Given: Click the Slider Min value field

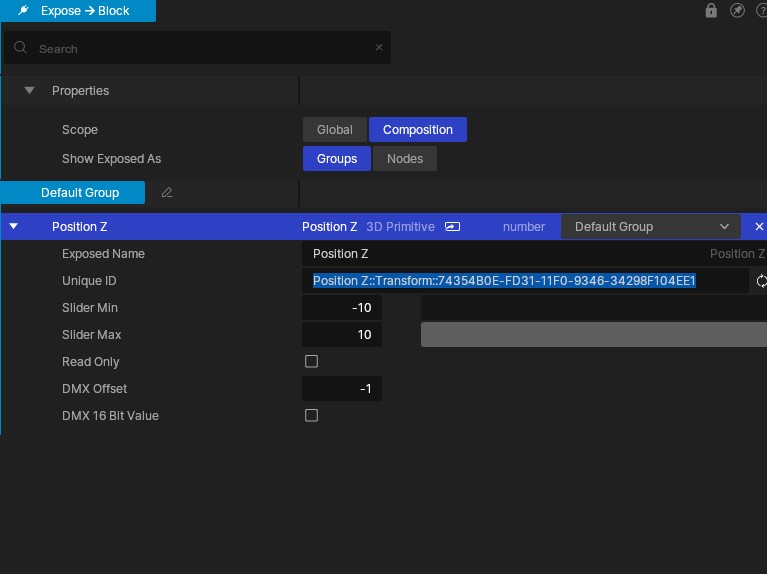Looking at the screenshot, I should click(342, 308).
